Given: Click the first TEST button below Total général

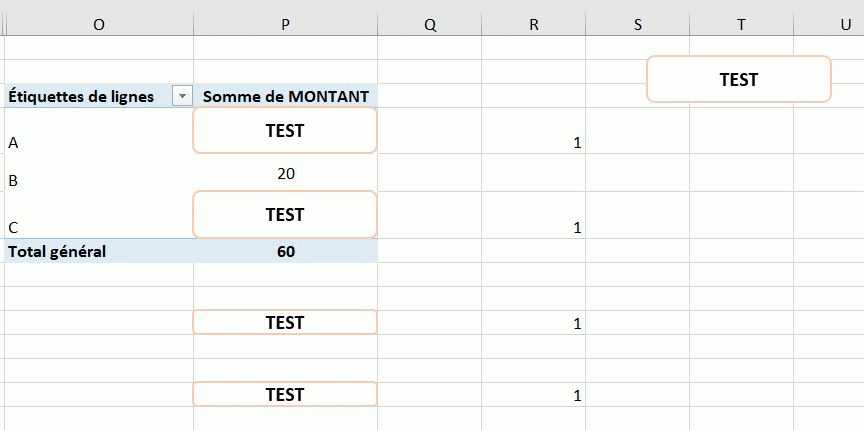Looking at the screenshot, I should click(285, 322).
